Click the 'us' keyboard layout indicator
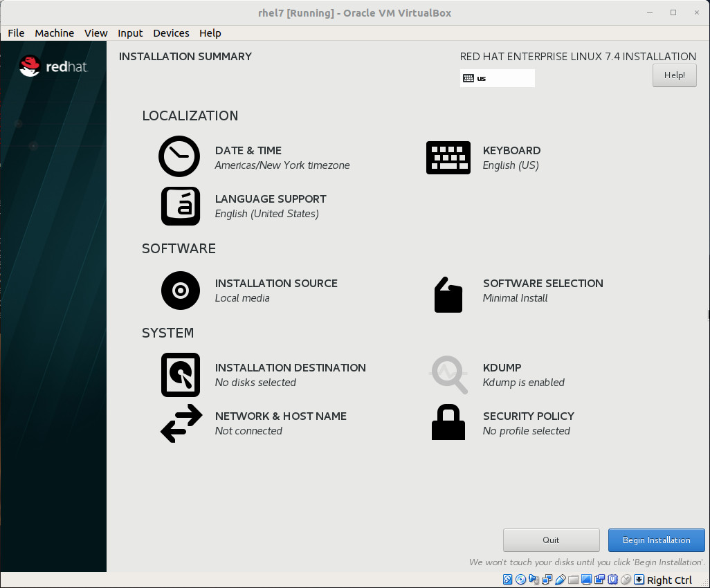710x588 pixels. pos(497,78)
